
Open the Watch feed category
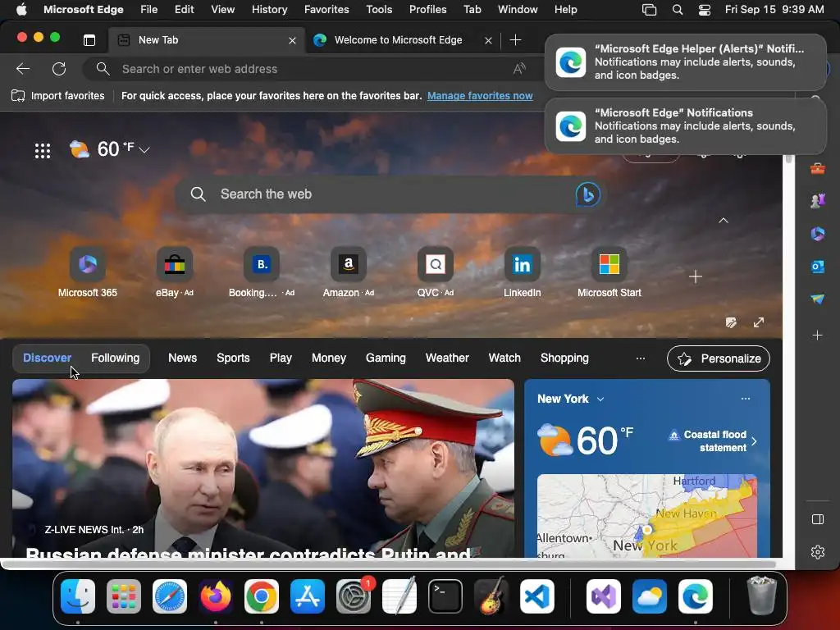504,358
